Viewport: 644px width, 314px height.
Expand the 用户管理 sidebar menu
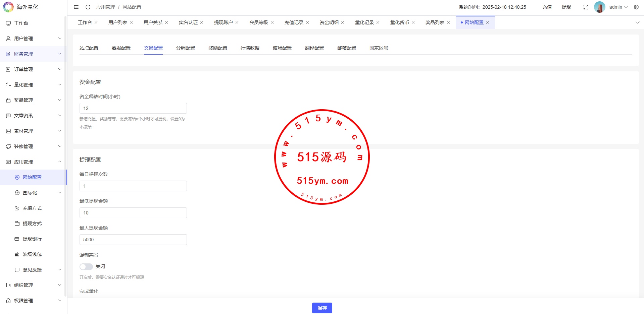point(34,39)
